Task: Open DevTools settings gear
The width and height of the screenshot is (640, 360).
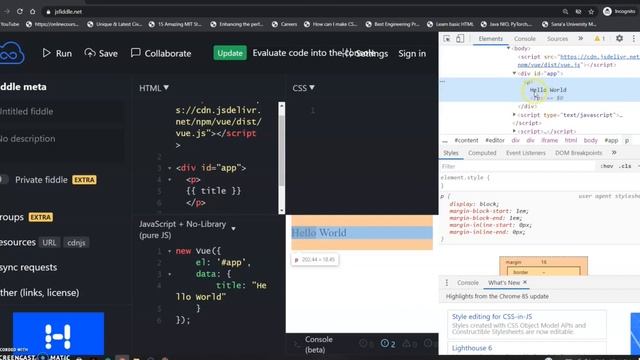Action: click(619, 38)
